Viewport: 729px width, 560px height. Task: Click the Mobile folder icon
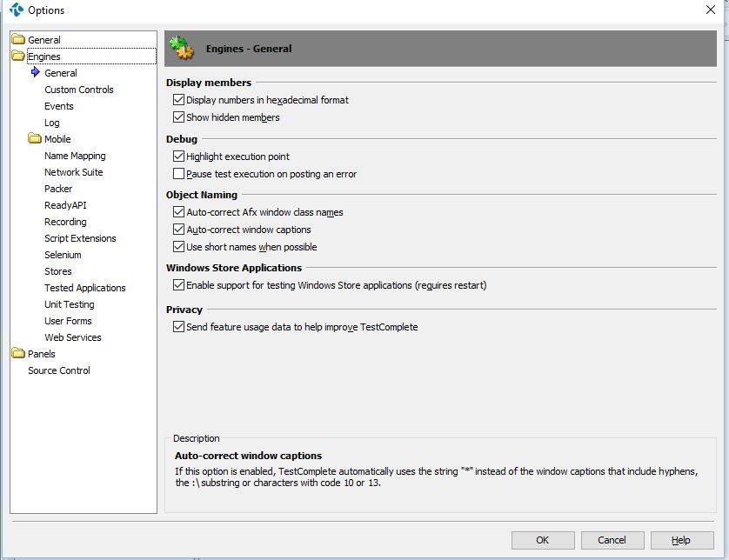(x=35, y=139)
